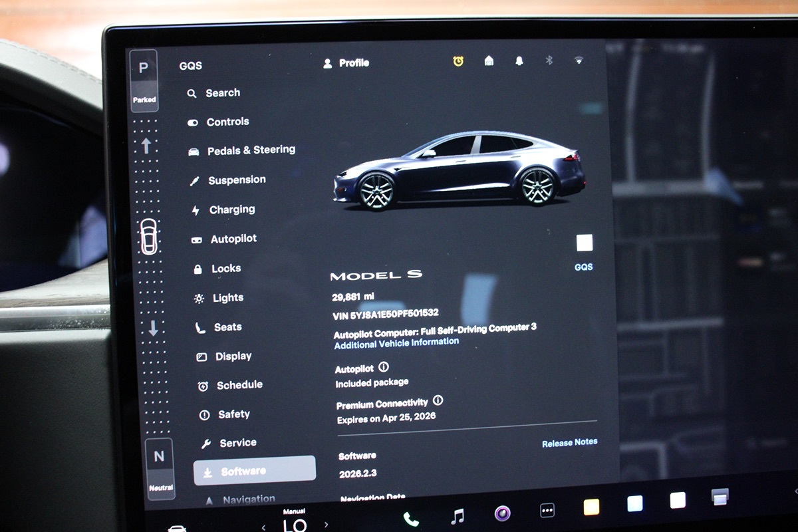Open the Autopilot settings menu
The height and width of the screenshot is (532, 798).
[x=224, y=239]
